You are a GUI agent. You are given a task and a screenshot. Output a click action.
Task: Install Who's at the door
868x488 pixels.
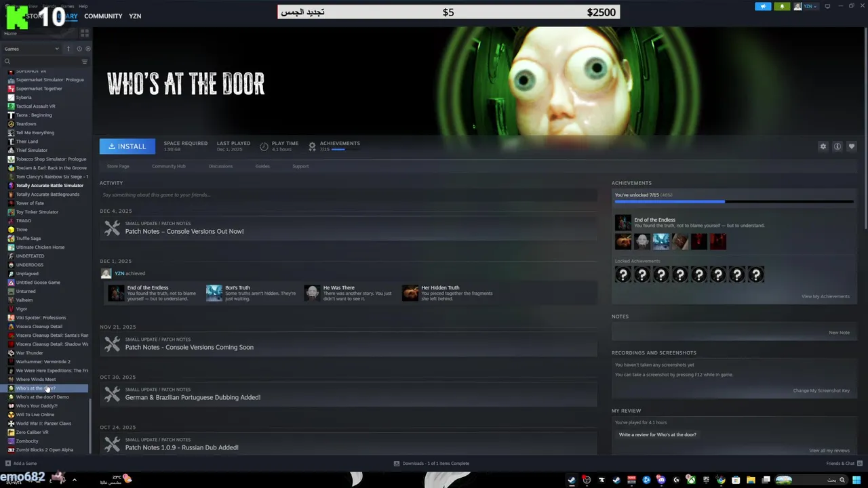pyautogui.click(x=127, y=146)
